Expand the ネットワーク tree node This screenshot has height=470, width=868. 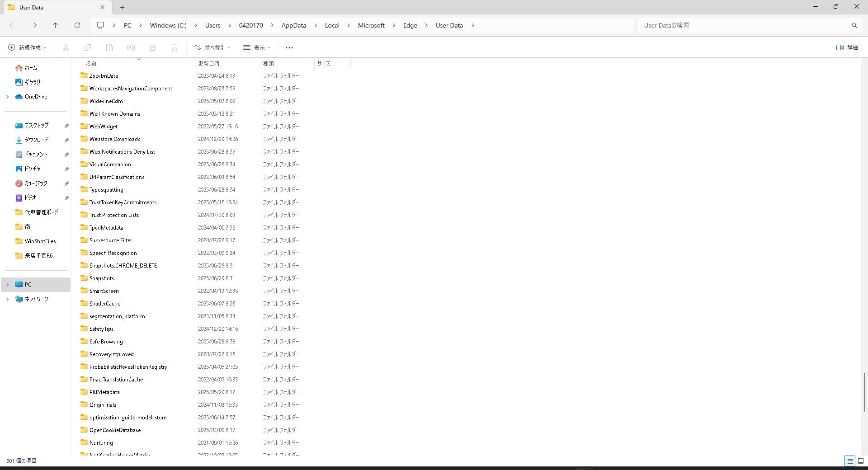[x=7, y=299]
